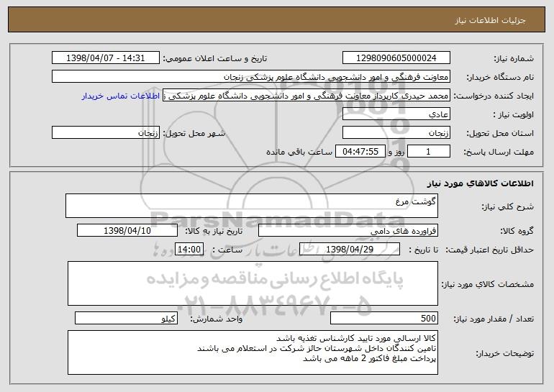Click the توضیحات خریدار text box
The image size is (554, 392).
tap(253, 352)
